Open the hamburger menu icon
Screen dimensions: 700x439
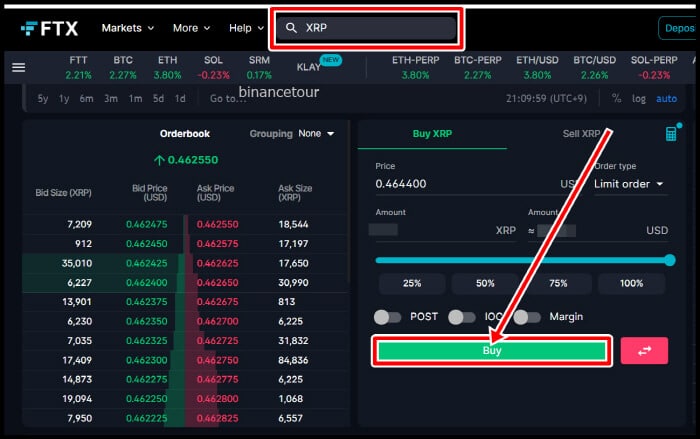click(x=19, y=67)
